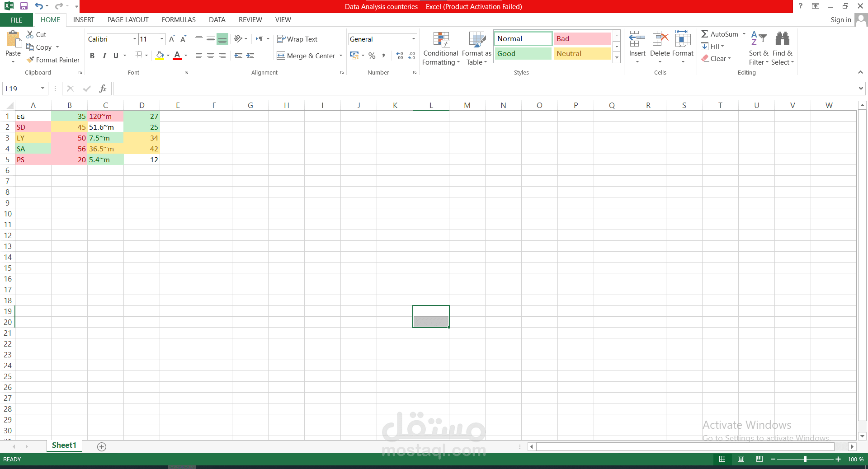Viewport: 868px width, 469px height.
Task: Open the Orientation text angle tool
Action: coord(238,39)
